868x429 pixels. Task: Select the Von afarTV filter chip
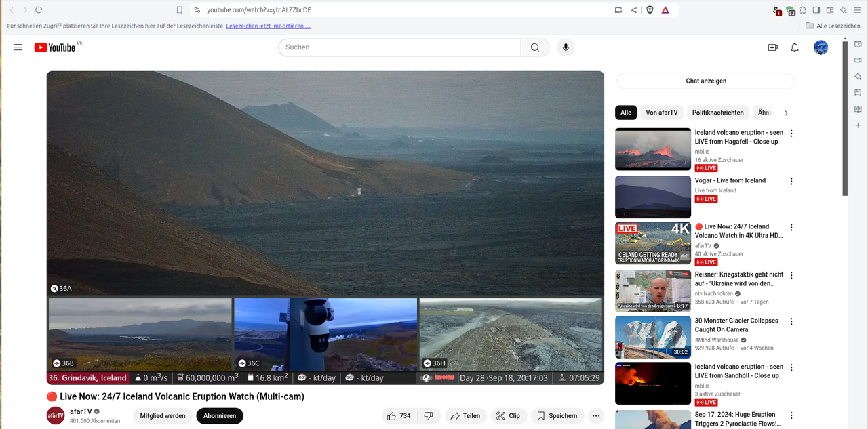pos(662,113)
